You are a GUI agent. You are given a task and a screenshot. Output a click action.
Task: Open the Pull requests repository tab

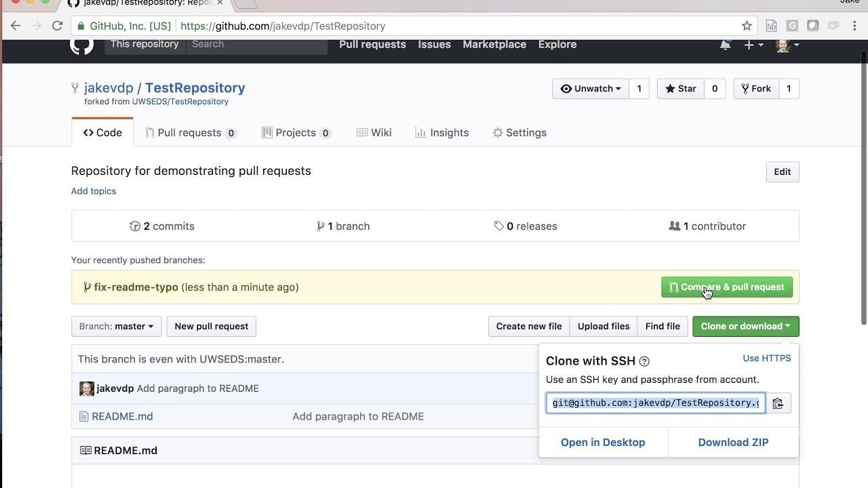pos(191,133)
